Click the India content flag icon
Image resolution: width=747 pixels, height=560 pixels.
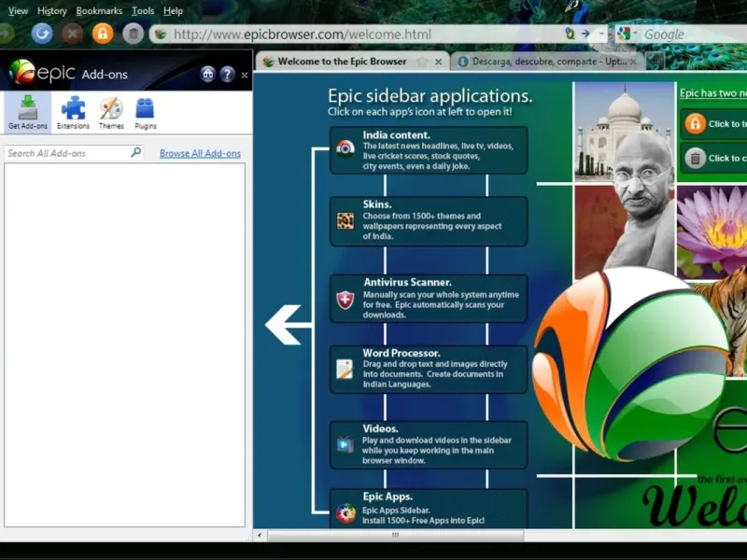[x=345, y=148]
